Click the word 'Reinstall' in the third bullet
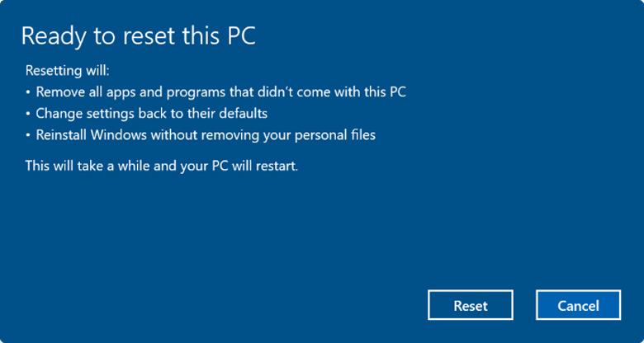This screenshot has width=644, height=343. (x=61, y=134)
